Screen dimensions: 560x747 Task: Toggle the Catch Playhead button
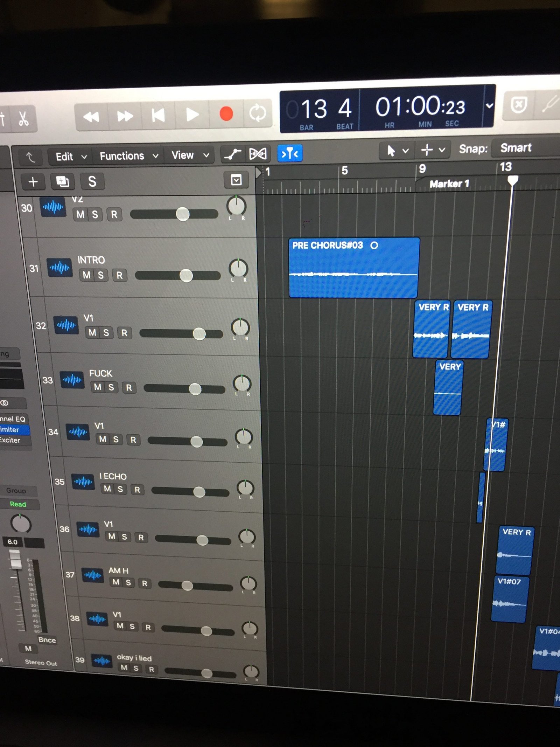tap(290, 153)
